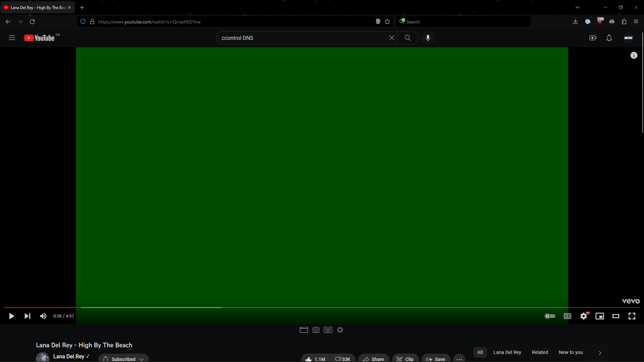
Task: Switch to miniplayer mode
Action: click(599, 316)
